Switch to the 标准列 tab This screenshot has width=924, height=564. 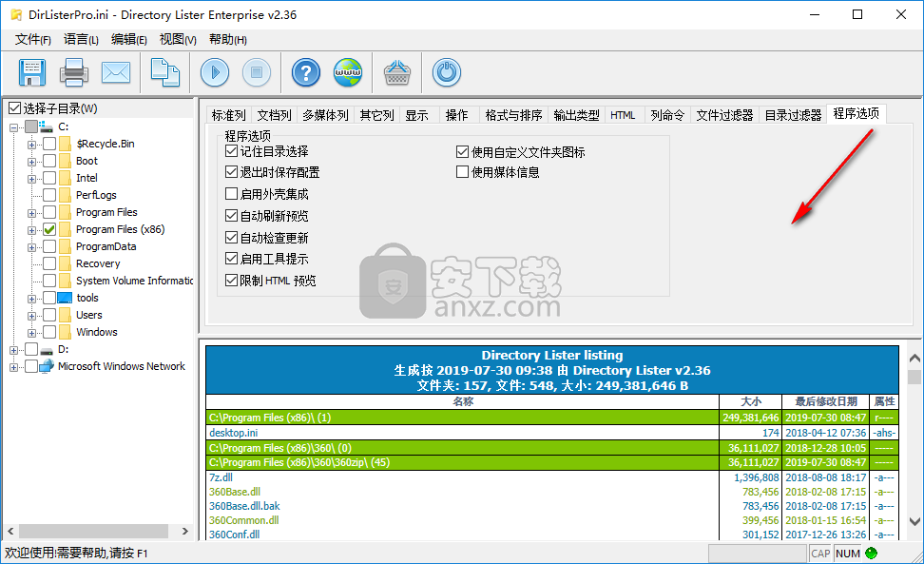point(229,115)
